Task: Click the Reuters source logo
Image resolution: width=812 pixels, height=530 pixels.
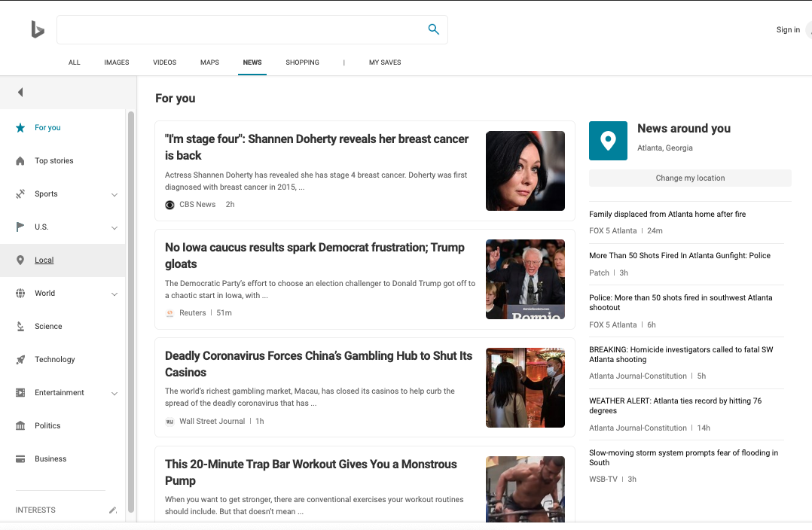Action: (169, 313)
